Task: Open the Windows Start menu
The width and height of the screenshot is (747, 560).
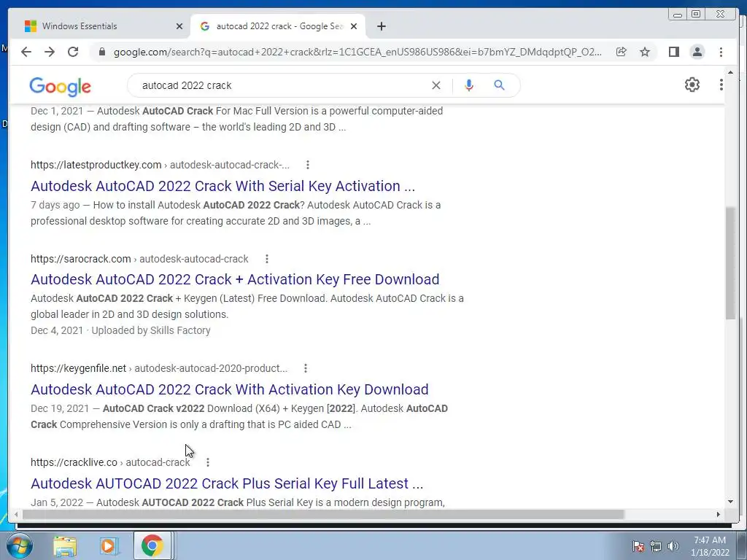Action: 20,545
